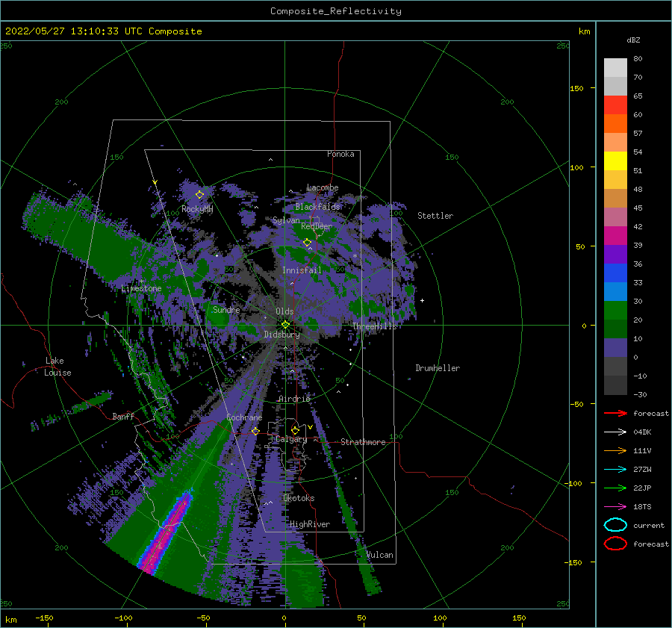Click the white 04DK arrow icon

click(x=615, y=432)
